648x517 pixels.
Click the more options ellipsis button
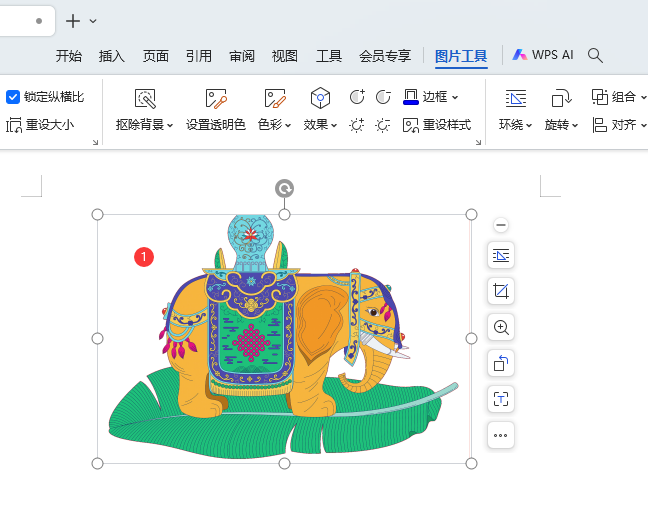pos(501,435)
